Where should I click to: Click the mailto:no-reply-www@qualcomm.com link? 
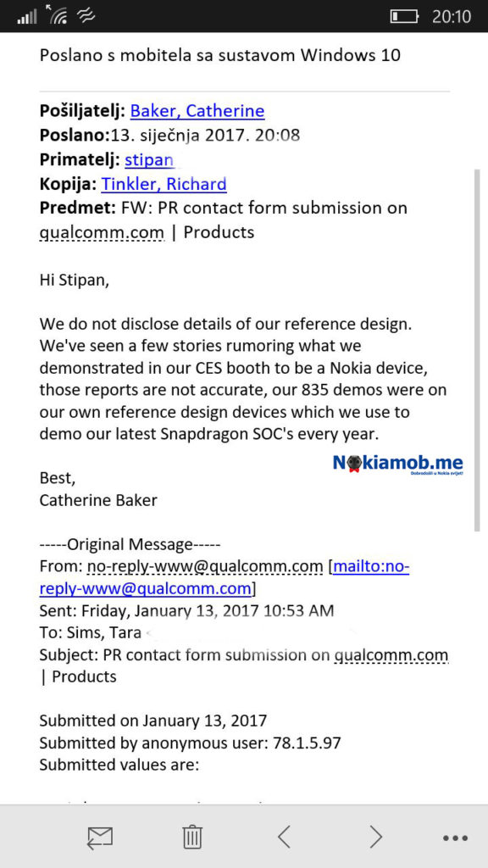pos(224,577)
